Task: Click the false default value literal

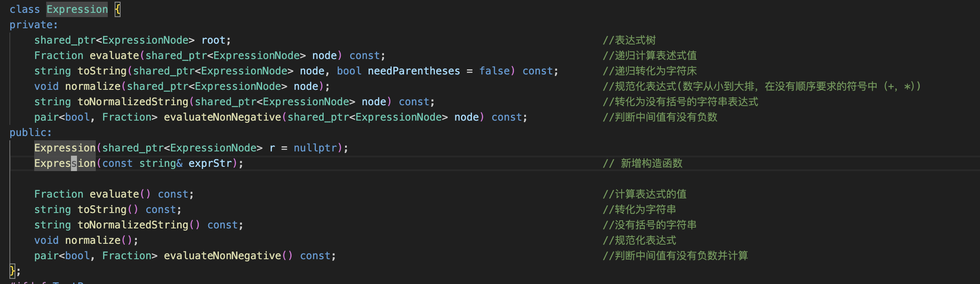Action: (494, 71)
